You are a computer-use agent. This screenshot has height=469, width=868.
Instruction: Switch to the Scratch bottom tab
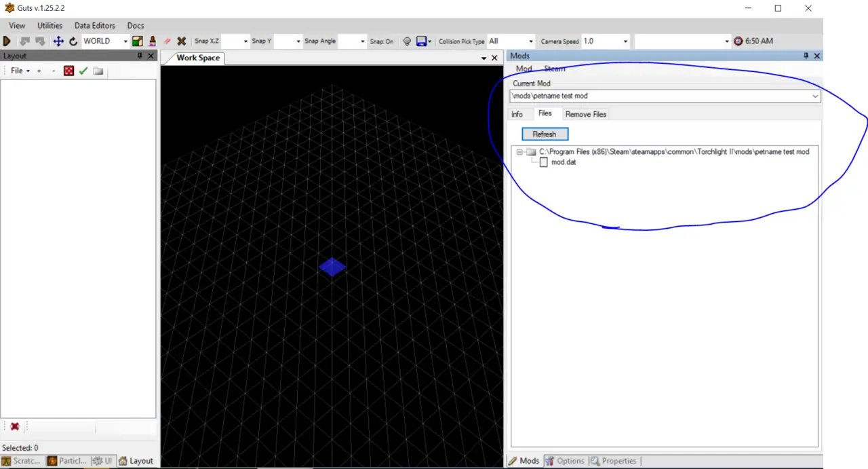pos(22,461)
